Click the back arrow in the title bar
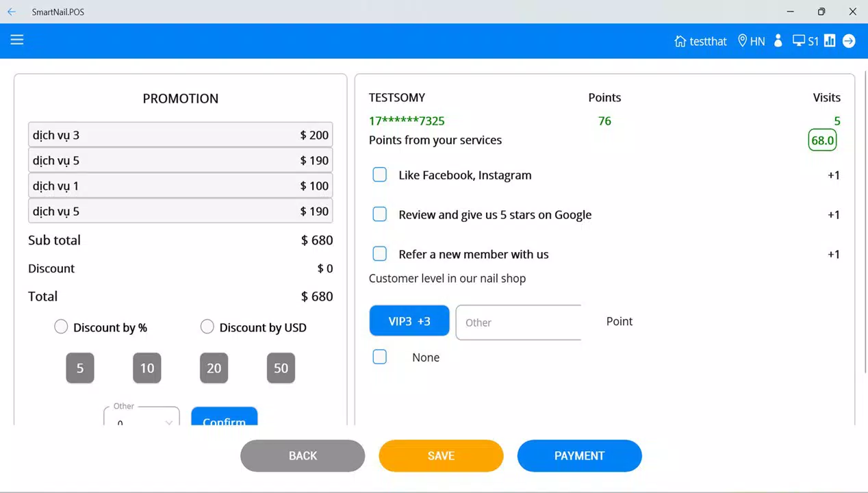868x493 pixels. pyautogui.click(x=12, y=12)
